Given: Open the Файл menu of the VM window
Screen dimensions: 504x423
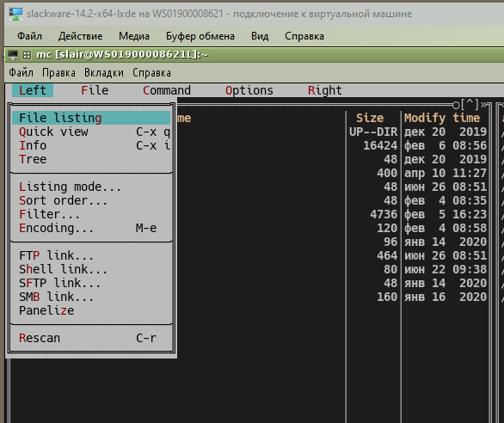Looking at the screenshot, I should pyautogui.click(x=29, y=36).
